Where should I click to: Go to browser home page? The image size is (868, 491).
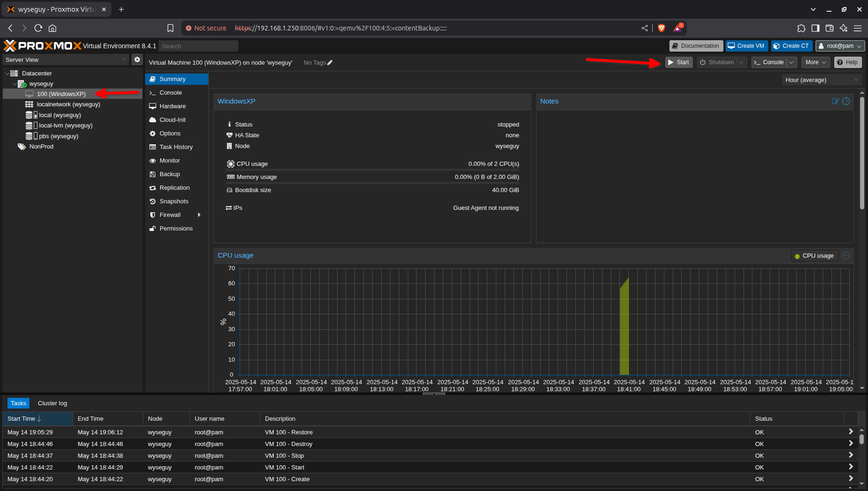pos(52,28)
